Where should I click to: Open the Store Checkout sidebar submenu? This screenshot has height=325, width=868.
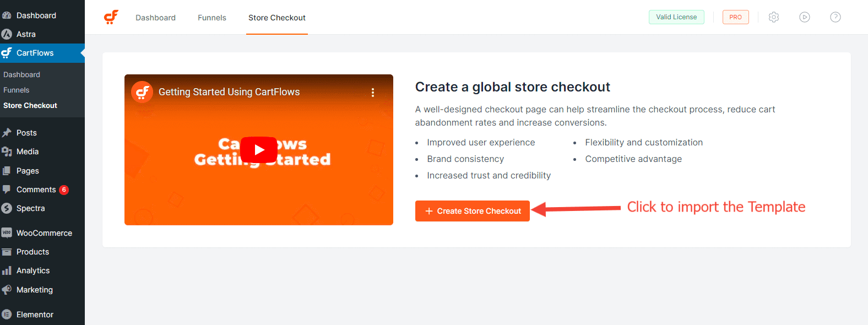30,105
